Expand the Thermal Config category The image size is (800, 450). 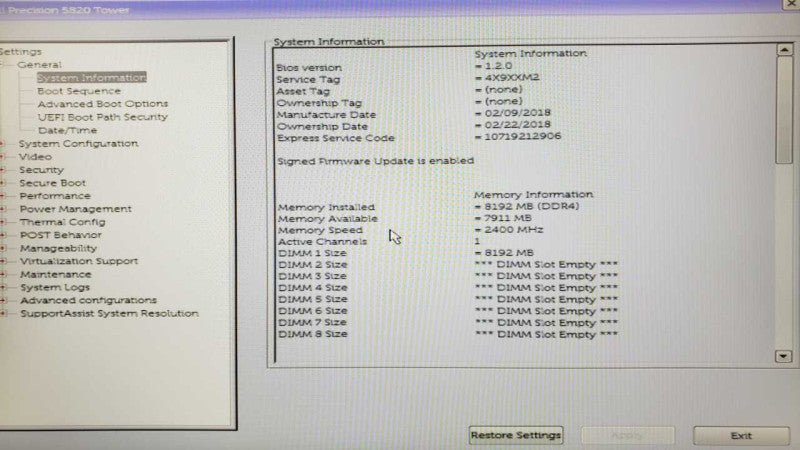click(3, 222)
